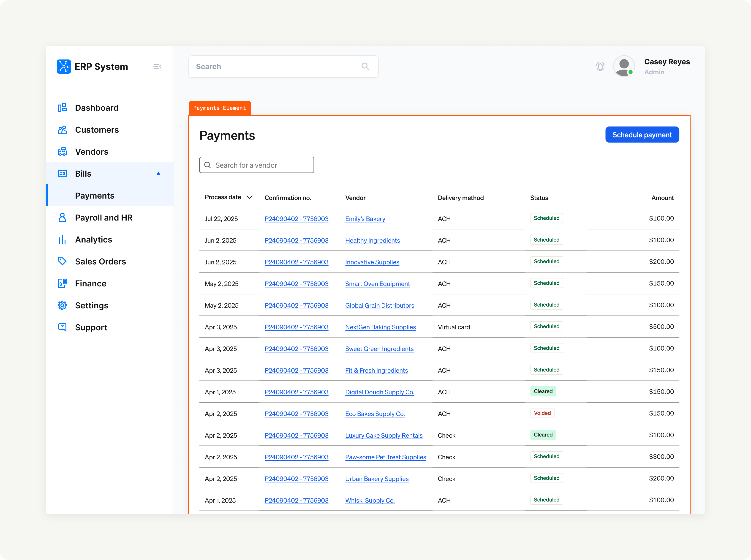Click the Analytics bar chart icon
The height and width of the screenshot is (560, 751).
(x=63, y=240)
